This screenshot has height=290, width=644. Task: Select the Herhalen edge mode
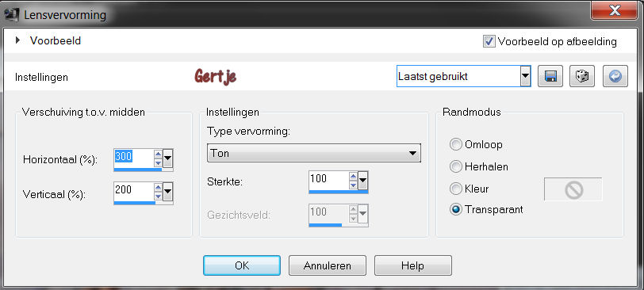coord(455,166)
